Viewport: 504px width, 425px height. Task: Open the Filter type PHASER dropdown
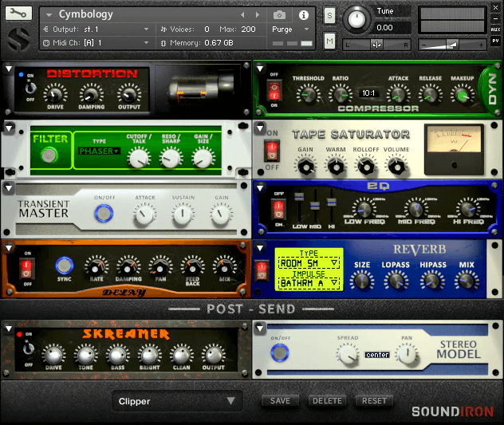coord(100,151)
